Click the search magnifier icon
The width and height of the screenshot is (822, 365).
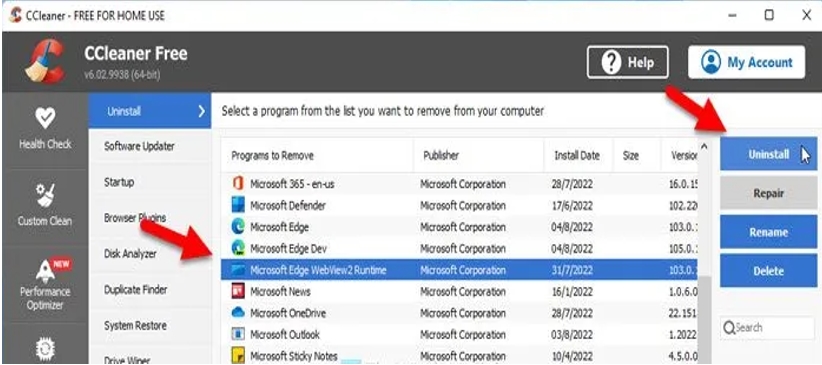point(729,328)
